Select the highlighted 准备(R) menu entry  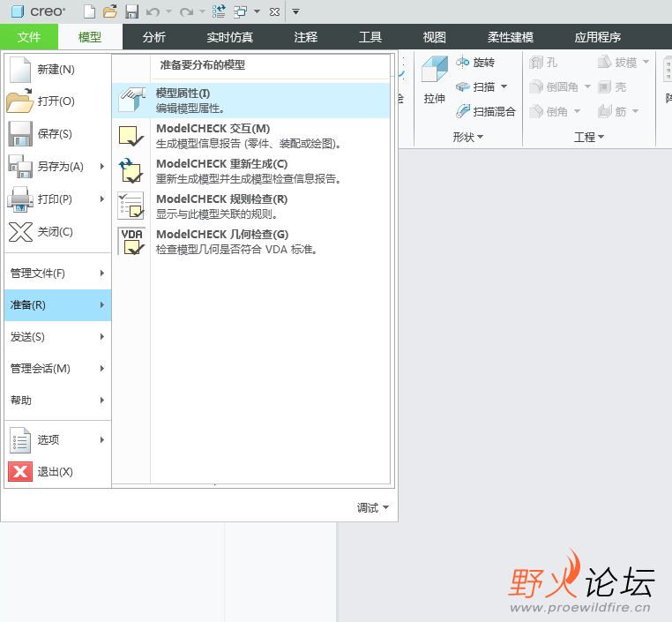58,304
